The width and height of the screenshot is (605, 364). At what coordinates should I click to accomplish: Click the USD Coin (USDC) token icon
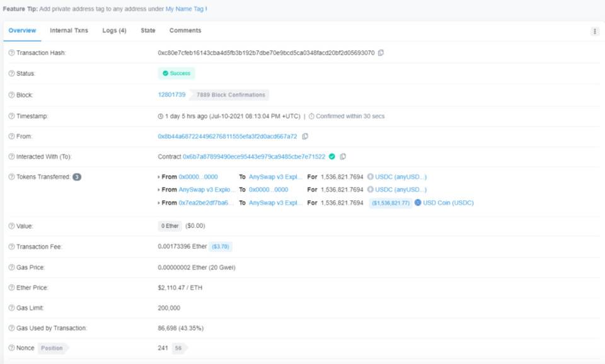(x=418, y=203)
